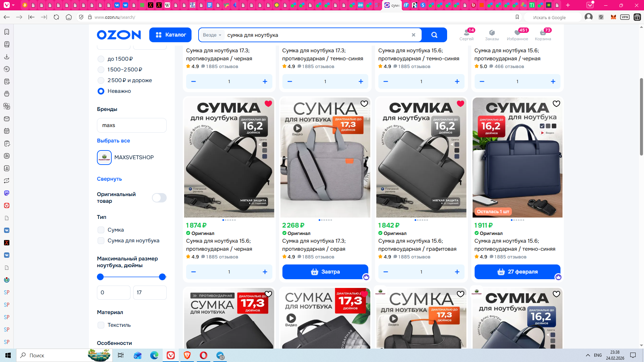
Task: Open the Везде search scope dropdown
Action: (212, 35)
